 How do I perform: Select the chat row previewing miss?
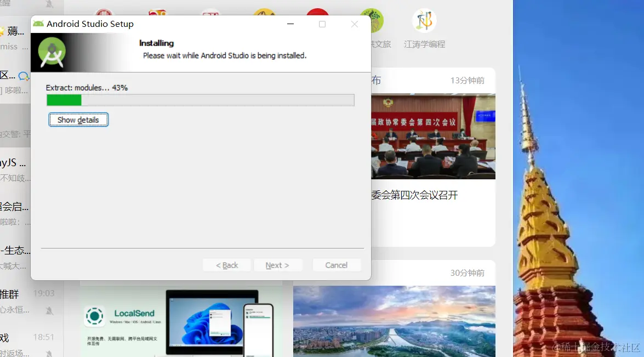coord(16,38)
